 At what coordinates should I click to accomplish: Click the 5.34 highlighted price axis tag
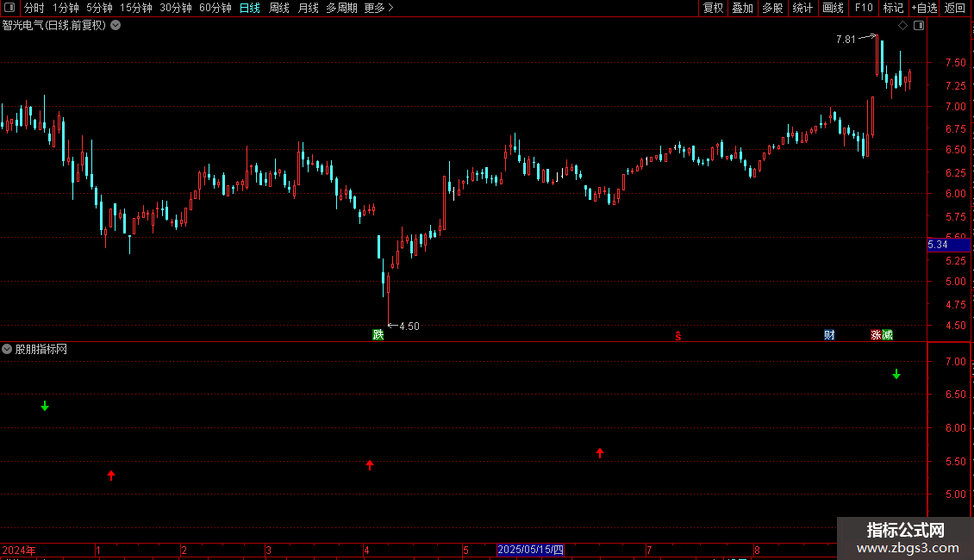coord(948,245)
